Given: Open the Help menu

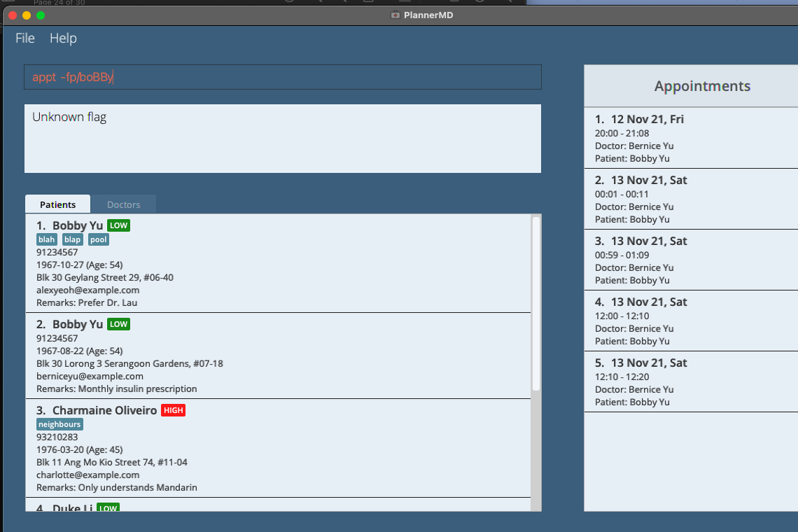Looking at the screenshot, I should coord(63,38).
